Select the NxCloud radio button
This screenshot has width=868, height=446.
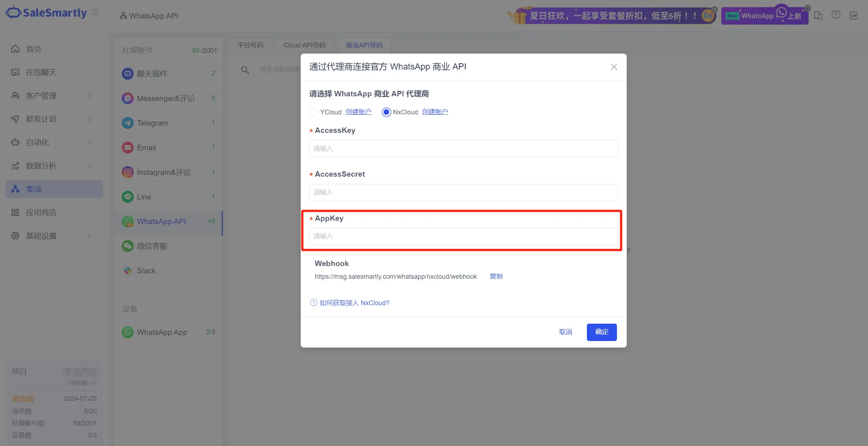pos(386,112)
